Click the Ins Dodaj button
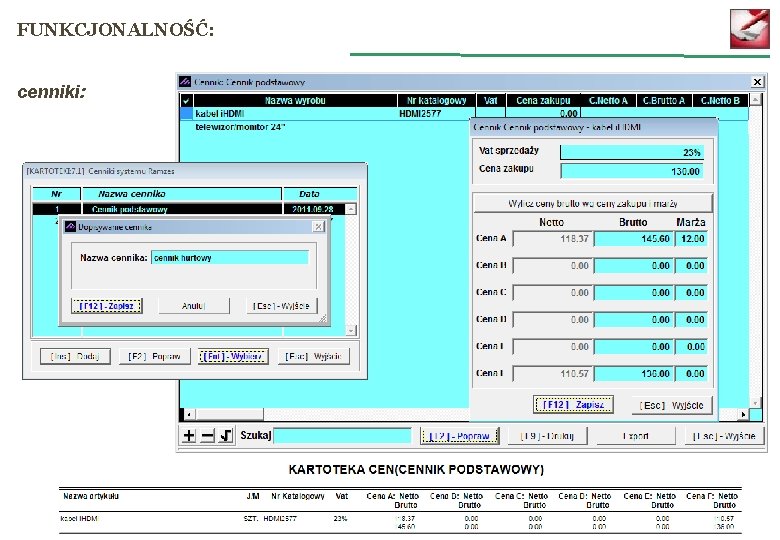Screen dimensions: 780x540 pos(75,356)
